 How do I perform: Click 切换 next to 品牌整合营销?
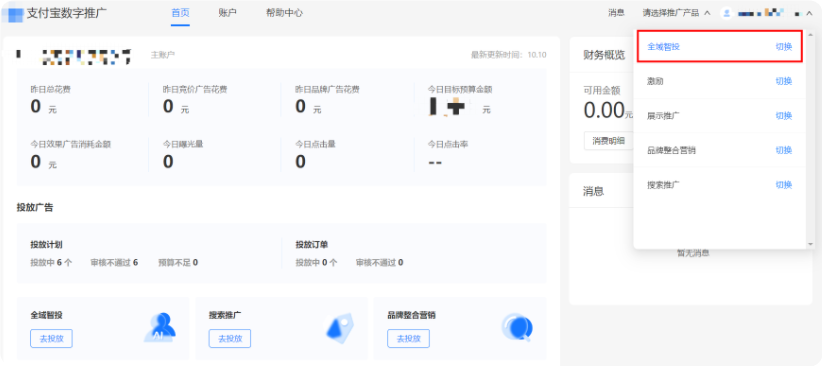784,150
